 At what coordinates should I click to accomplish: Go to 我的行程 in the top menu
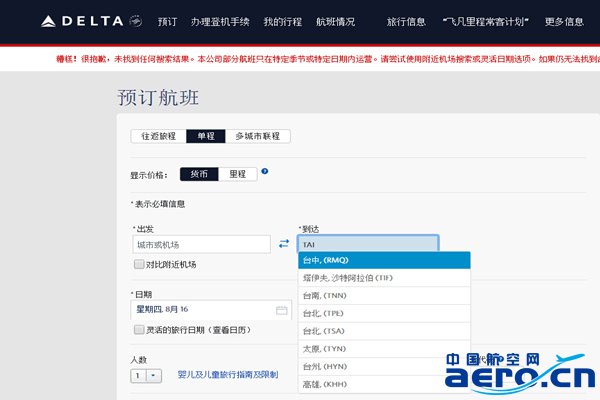[x=282, y=22]
